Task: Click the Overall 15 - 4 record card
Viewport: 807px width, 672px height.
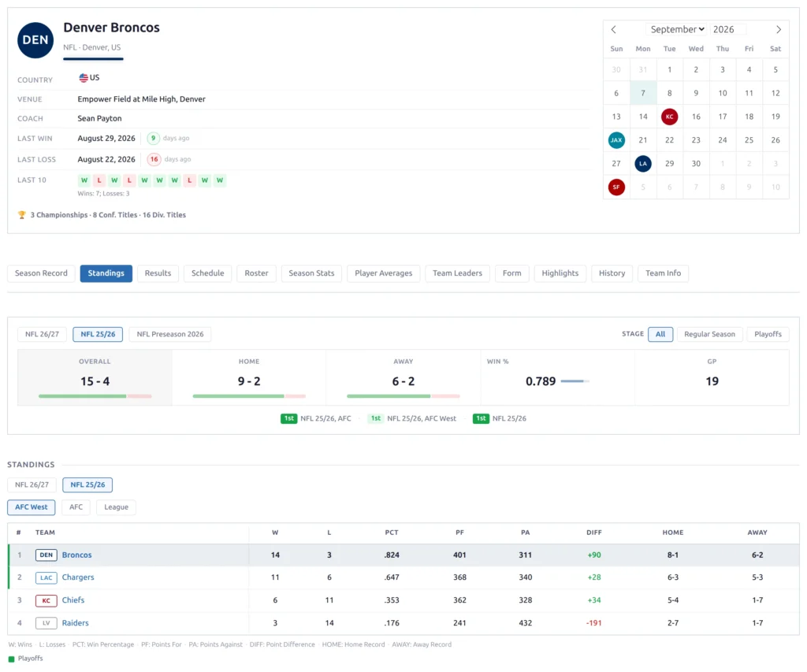Action: (x=95, y=377)
